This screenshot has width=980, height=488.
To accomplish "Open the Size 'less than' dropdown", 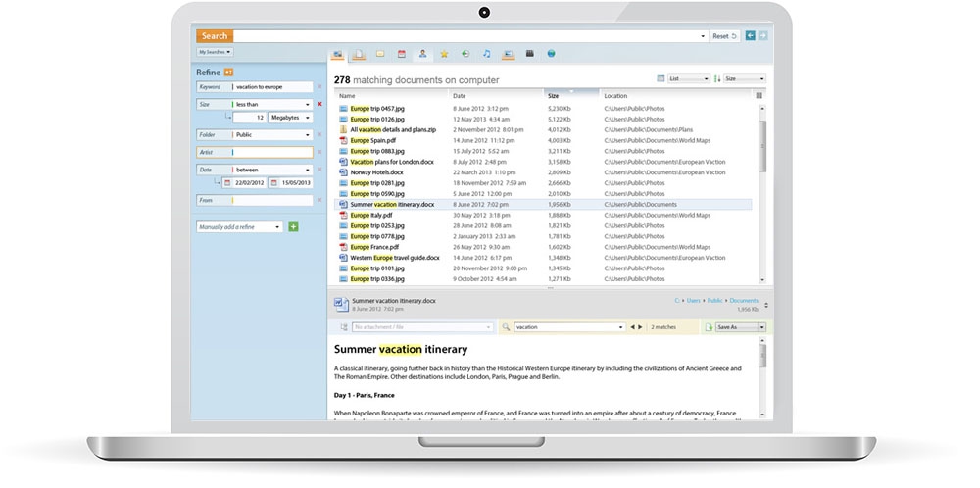I will pos(308,104).
